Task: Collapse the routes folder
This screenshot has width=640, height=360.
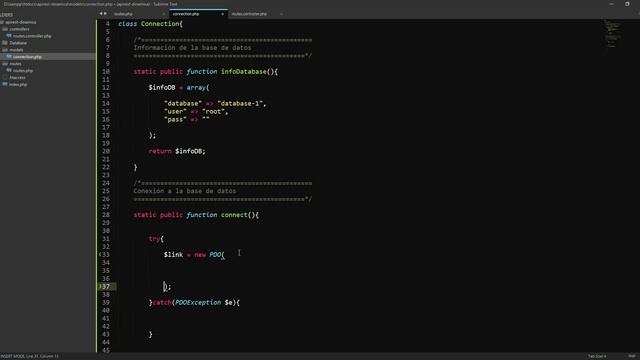Action: pos(15,64)
